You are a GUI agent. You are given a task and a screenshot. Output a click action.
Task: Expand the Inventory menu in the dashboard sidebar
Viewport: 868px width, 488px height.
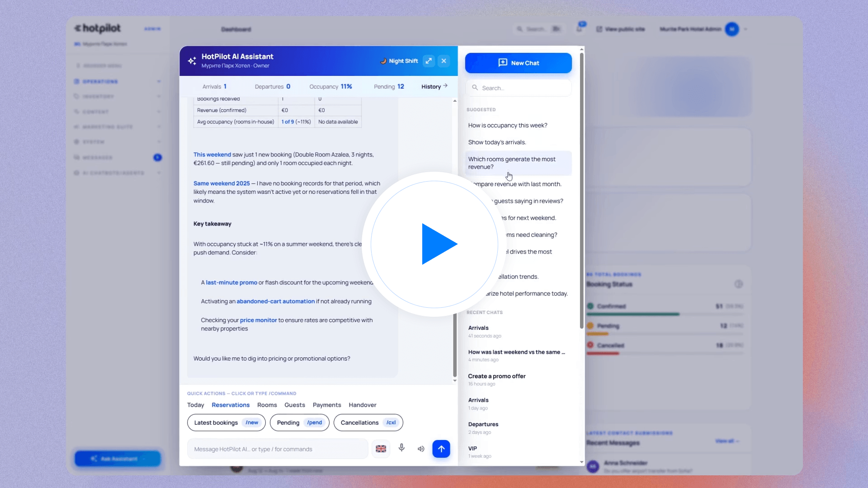coord(118,96)
